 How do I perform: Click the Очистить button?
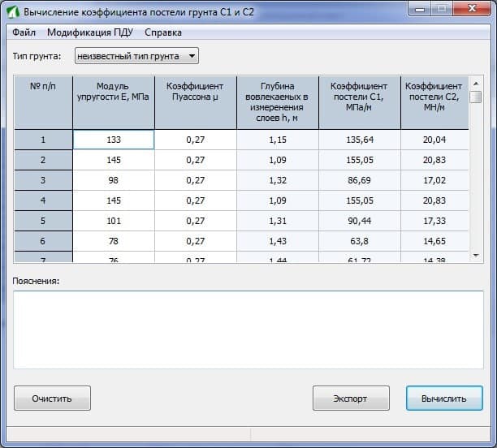52,398
